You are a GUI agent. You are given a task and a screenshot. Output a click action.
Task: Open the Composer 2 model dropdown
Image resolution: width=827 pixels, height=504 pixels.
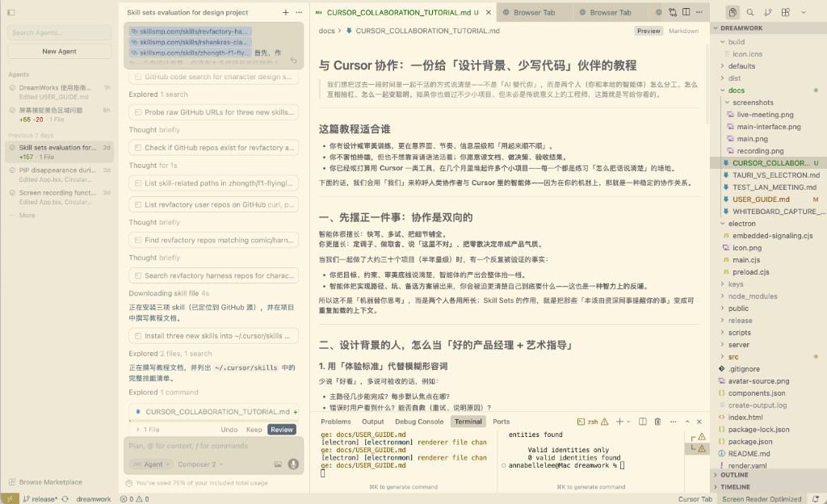[x=200, y=464]
